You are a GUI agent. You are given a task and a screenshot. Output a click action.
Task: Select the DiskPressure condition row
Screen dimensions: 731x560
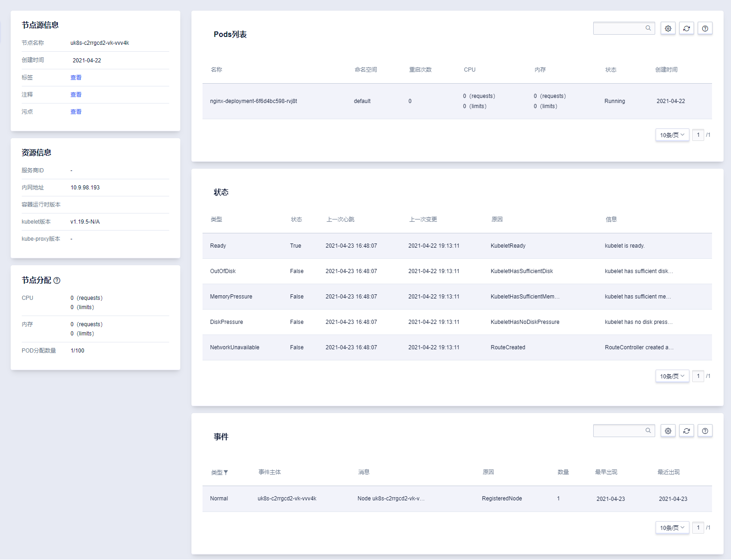click(457, 322)
